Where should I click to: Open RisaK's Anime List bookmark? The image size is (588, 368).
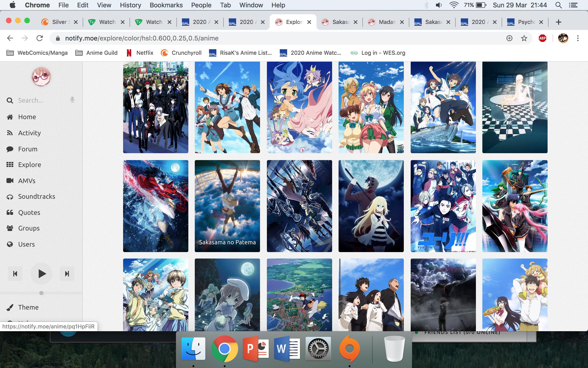tap(240, 53)
